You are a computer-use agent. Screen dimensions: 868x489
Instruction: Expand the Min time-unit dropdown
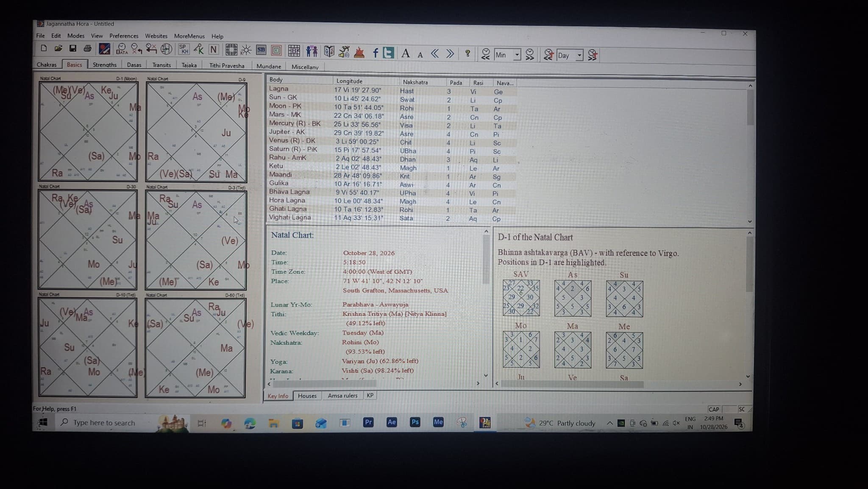(x=517, y=55)
